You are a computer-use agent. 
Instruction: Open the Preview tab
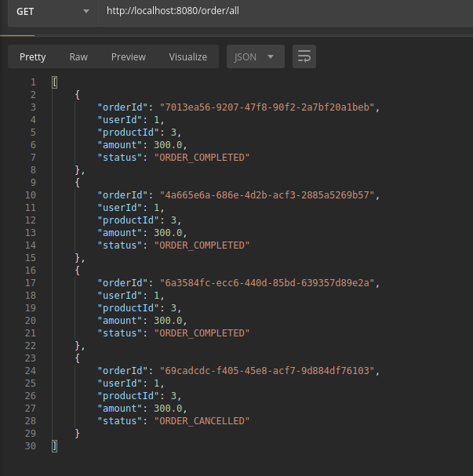point(129,56)
